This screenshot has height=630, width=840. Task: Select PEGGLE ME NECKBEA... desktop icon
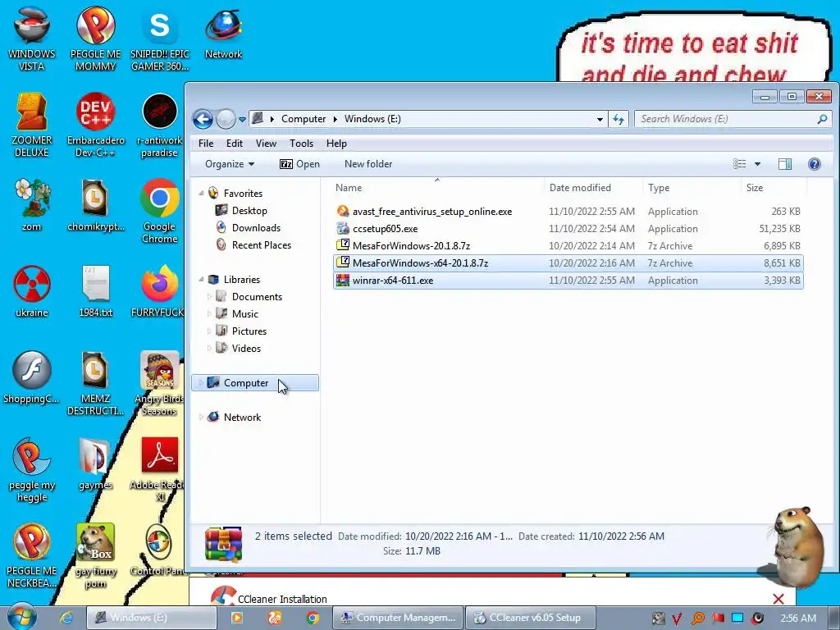tap(32, 555)
